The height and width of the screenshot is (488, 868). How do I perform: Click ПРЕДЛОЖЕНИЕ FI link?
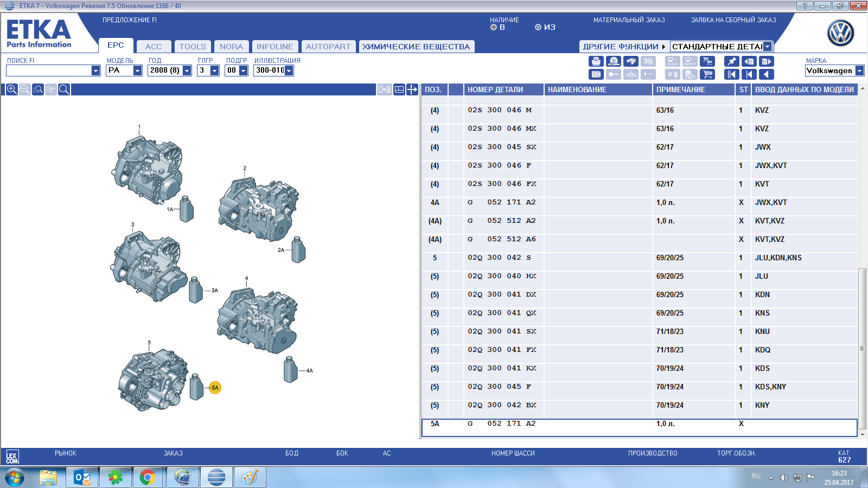[x=130, y=20]
